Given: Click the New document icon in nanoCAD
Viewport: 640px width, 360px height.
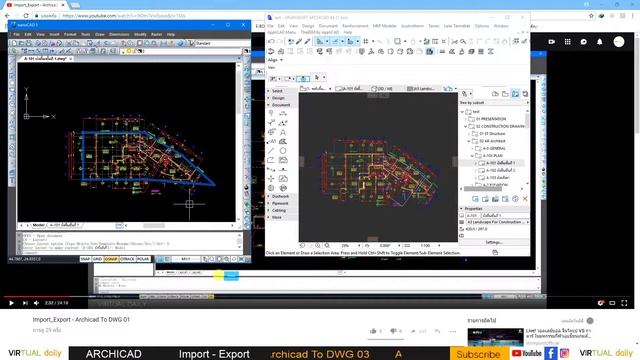Looking at the screenshot, I should coord(14,43).
